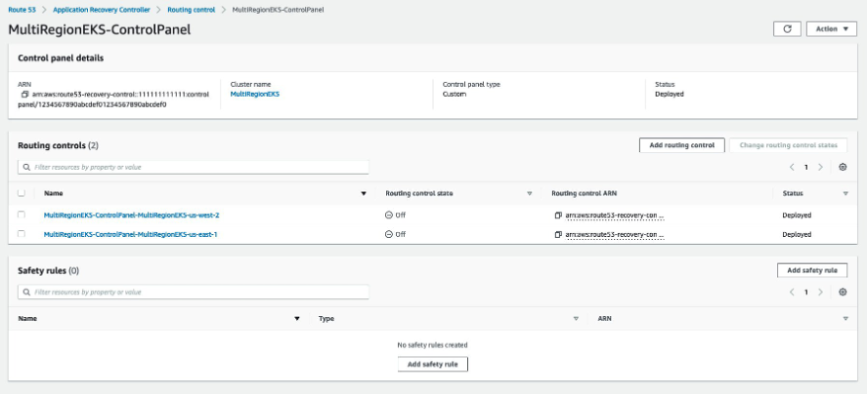
Task: Sort safety rules by ARN column
Action: coord(845,319)
